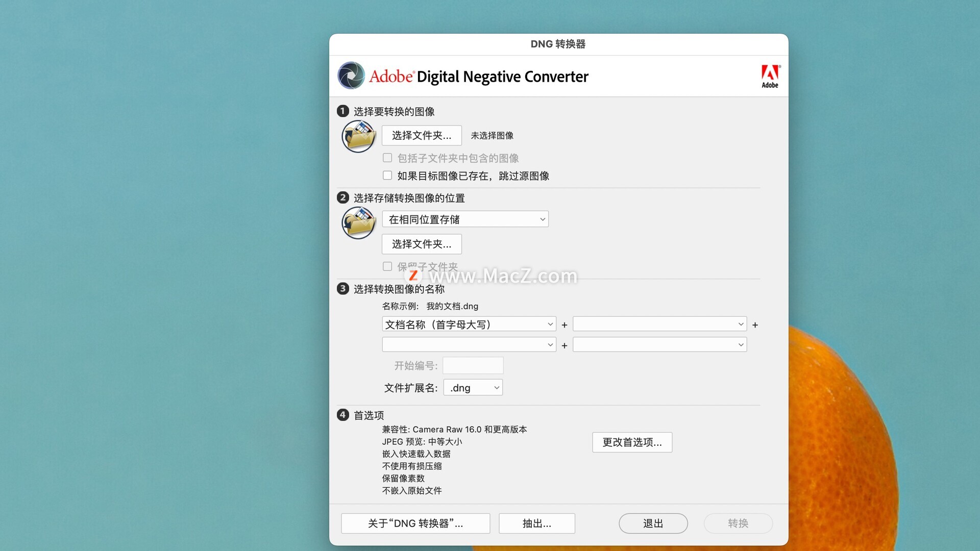Click the 选择存储转换图像的位置 section heading

[x=409, y=198]
